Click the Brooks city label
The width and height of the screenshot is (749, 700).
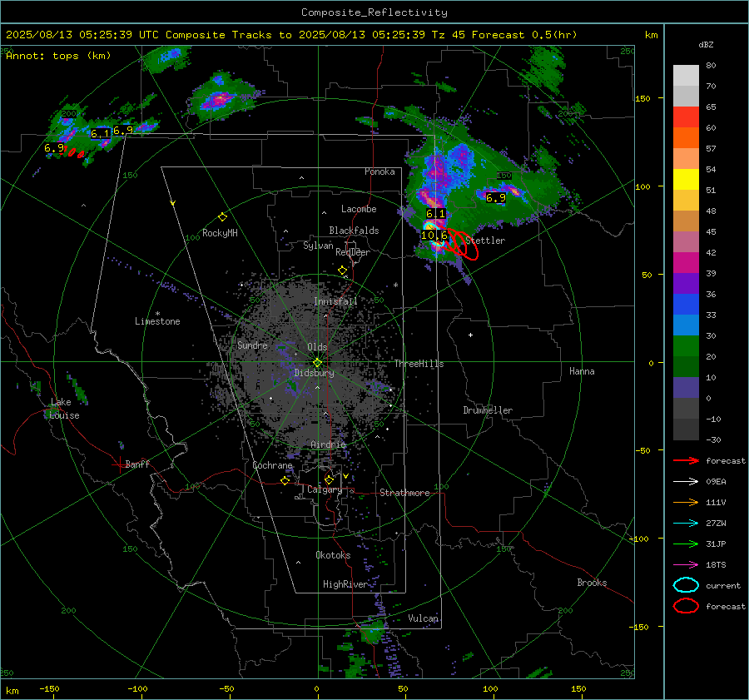(592, 583)
